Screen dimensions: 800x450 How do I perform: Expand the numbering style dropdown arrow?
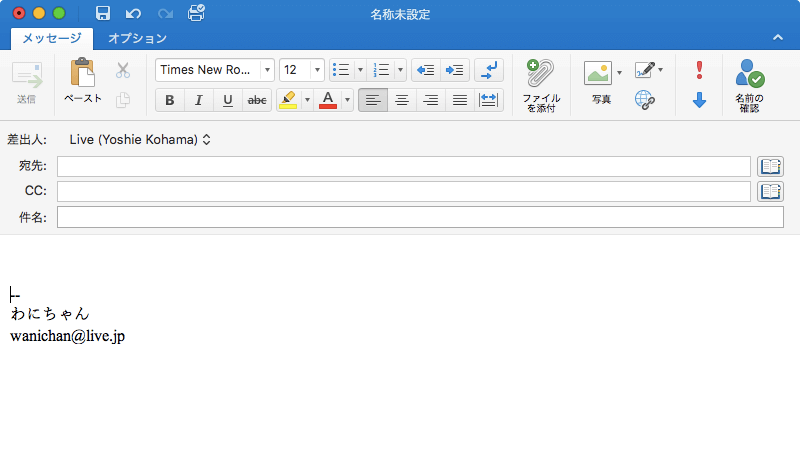click(401, 70)
